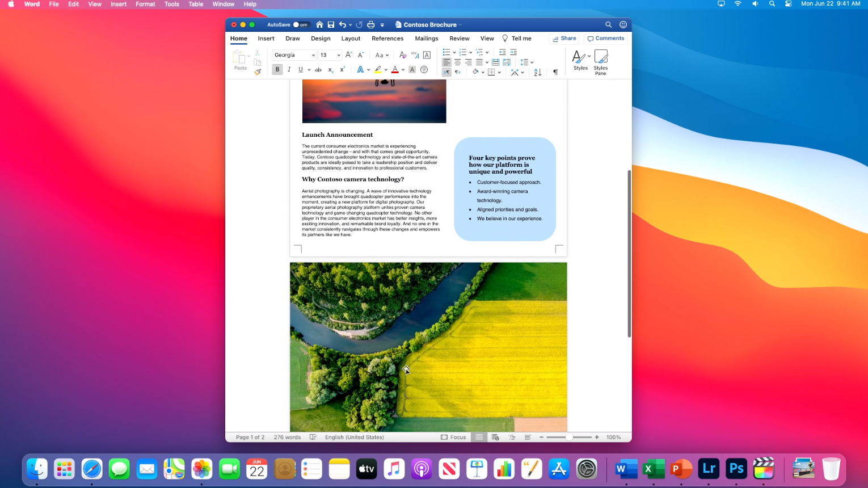Click the Clear Formatting icon
This screenshot has height=488, width=868.
tap(403, 55)
